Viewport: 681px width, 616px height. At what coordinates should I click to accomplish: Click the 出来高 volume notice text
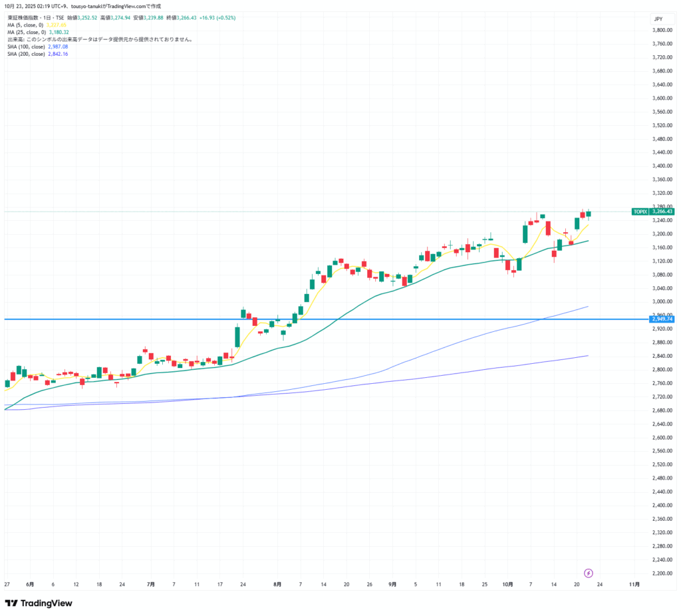(x=100, y=39)
